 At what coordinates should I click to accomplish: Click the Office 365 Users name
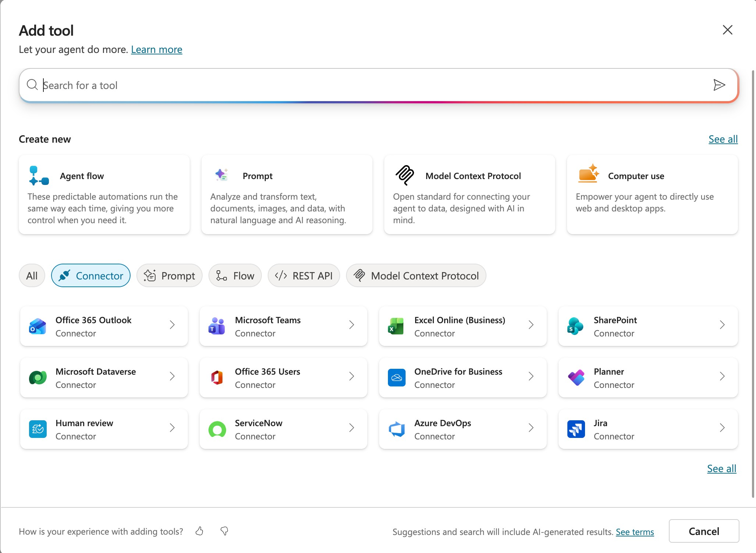(x=267, y=371)
